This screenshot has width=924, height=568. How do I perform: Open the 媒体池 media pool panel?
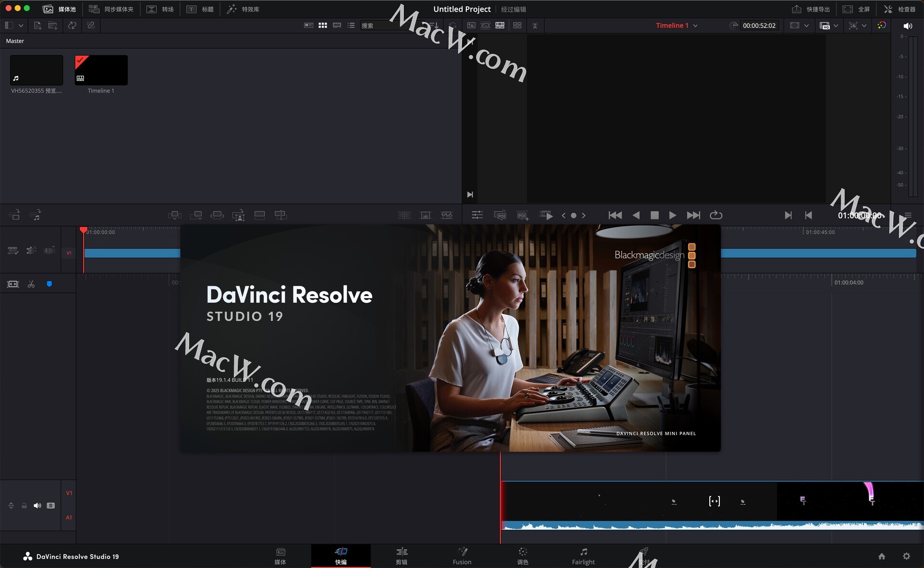click(x=60, y=9)
